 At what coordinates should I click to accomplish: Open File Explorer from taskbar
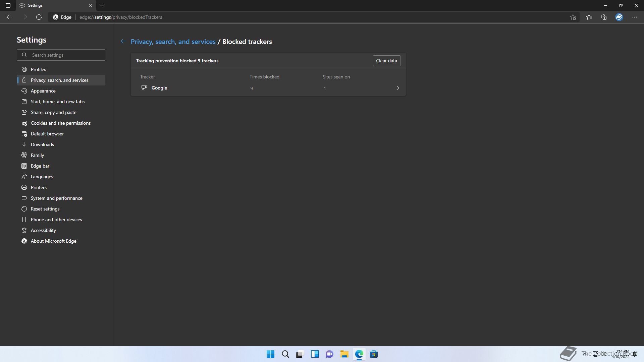[x=344, y=354]
